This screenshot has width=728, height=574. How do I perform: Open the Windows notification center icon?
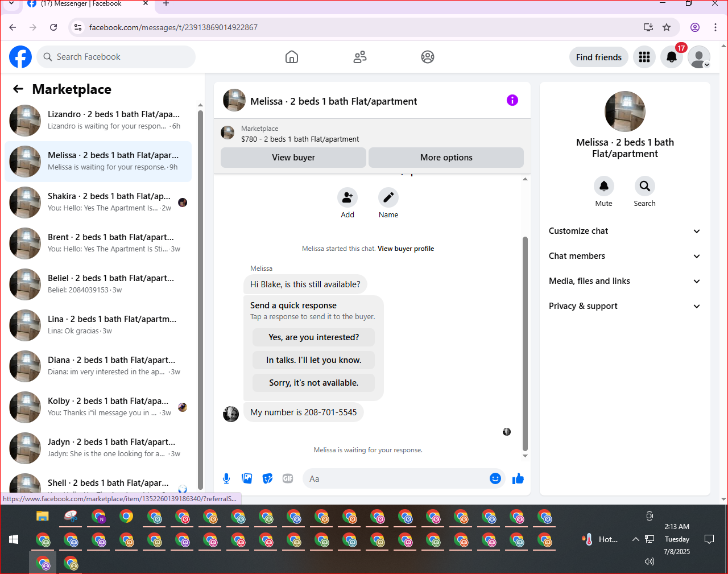click(709, 539)
